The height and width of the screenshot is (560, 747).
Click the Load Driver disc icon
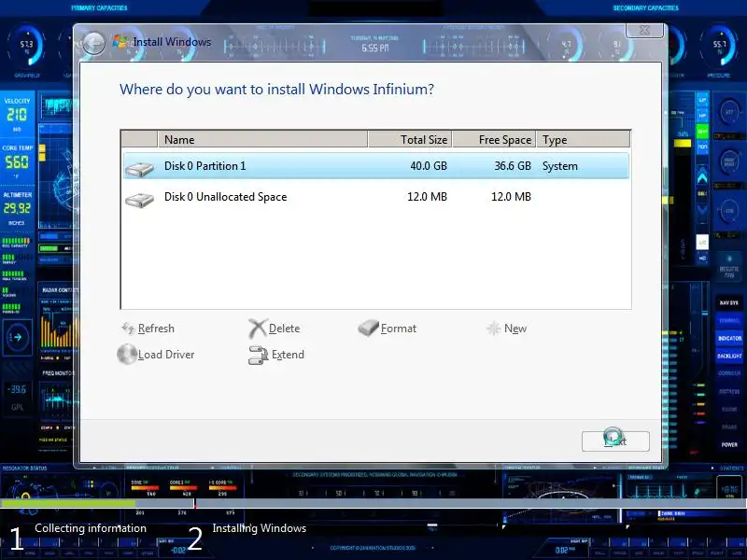[x=127, y=355]
